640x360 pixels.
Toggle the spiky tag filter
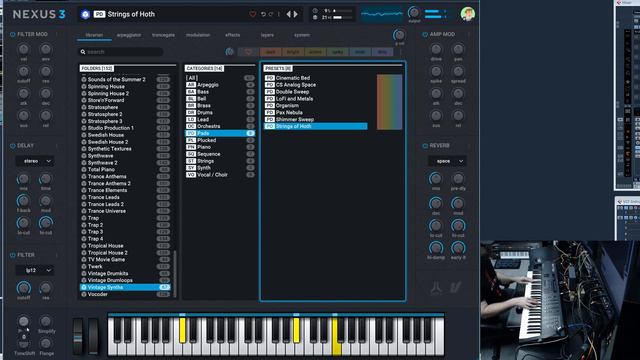click(338, 52)
